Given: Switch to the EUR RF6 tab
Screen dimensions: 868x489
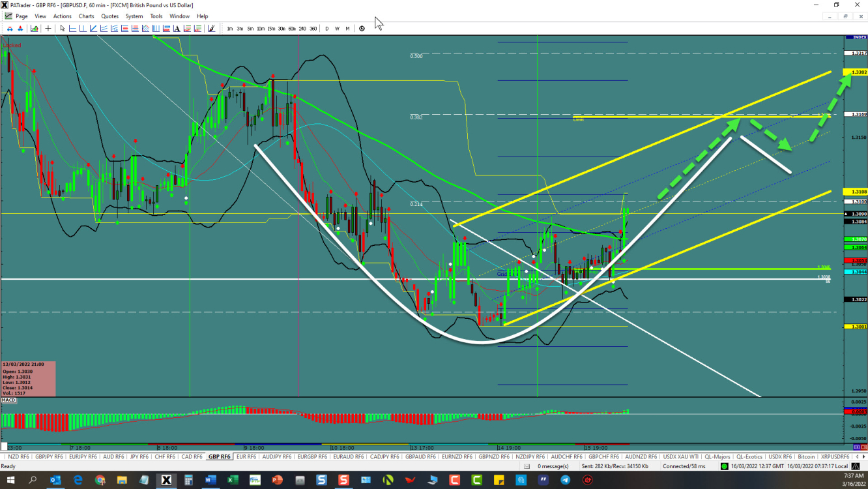Looking at the screenshot, I should [246, 456].
